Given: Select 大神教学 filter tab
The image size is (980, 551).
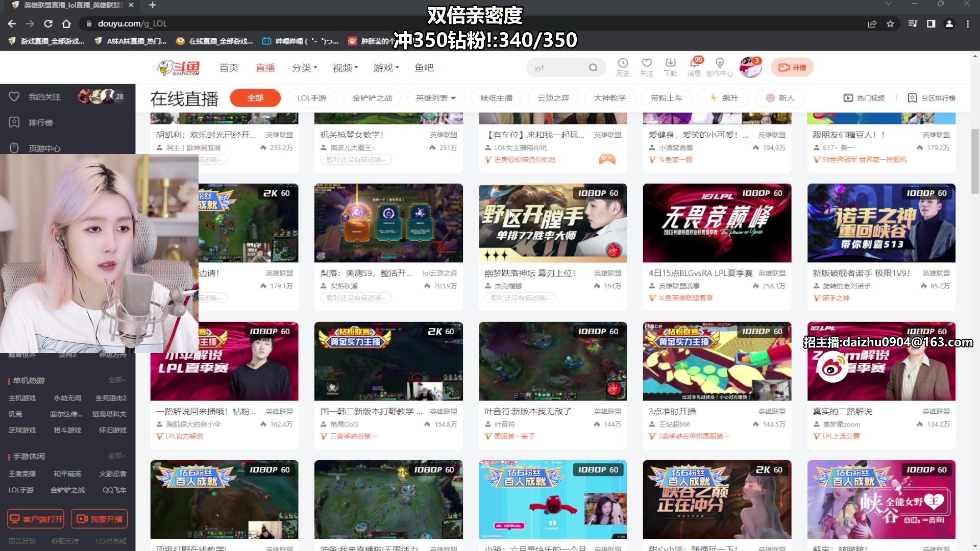Looking at the screenshot, I should click(x=609, y=98).
